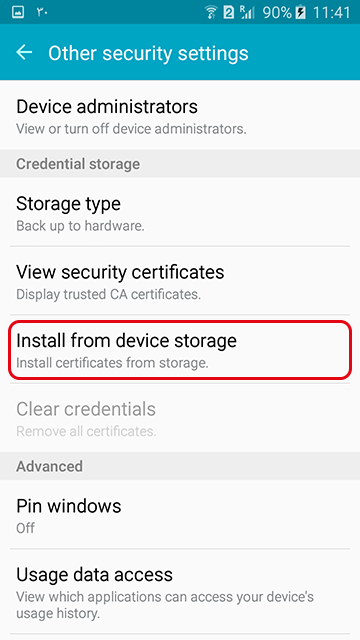Tap Clear credentials option
This screenshot has width=360, height=640.
[x=180, y=418]
